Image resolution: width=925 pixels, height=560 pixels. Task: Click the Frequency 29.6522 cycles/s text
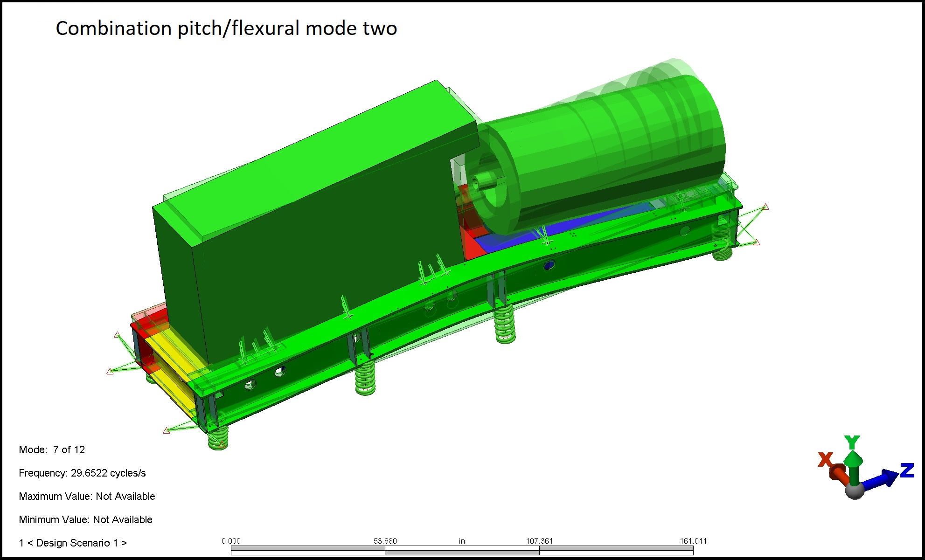(82, 473)
